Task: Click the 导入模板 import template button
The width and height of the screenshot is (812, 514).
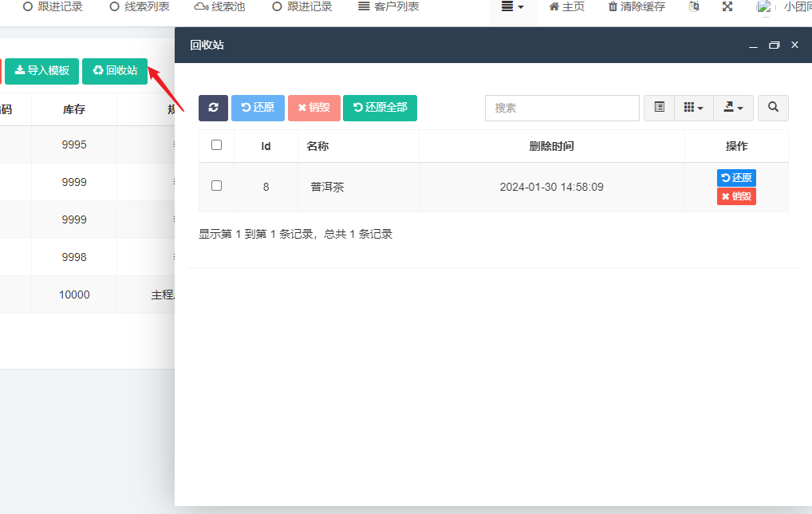Action: (41, 71)
